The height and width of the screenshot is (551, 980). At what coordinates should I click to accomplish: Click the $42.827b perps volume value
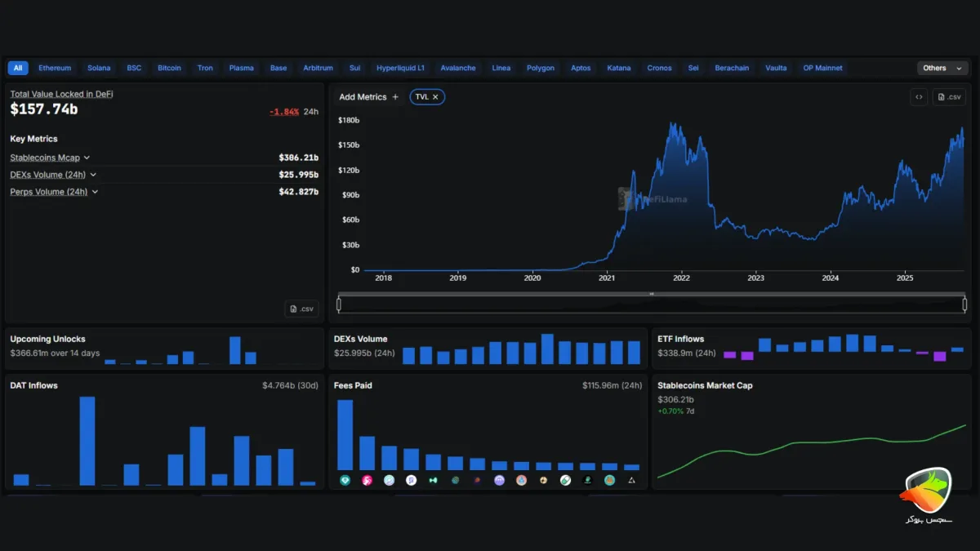tap(298, 192)
